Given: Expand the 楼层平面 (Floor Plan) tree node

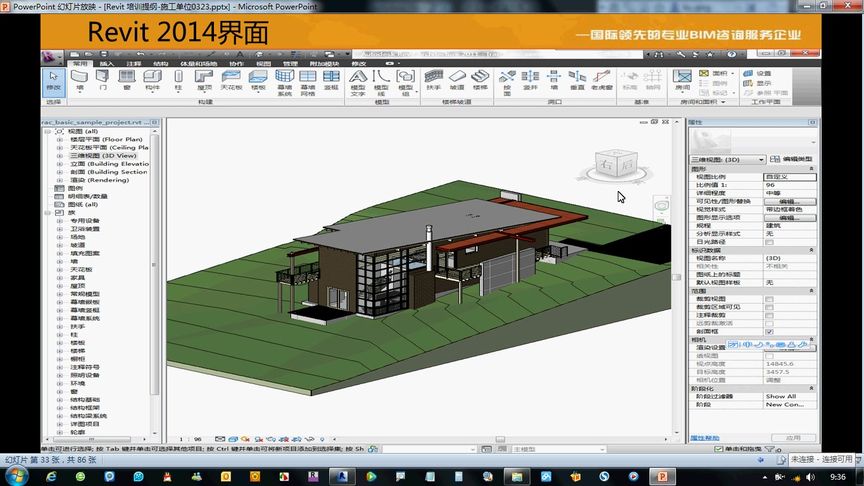Looking at the screenshot, I should 60,139.
